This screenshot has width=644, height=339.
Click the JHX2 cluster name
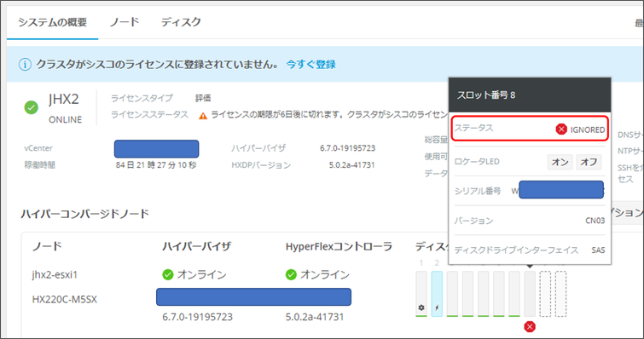(64, 99)
